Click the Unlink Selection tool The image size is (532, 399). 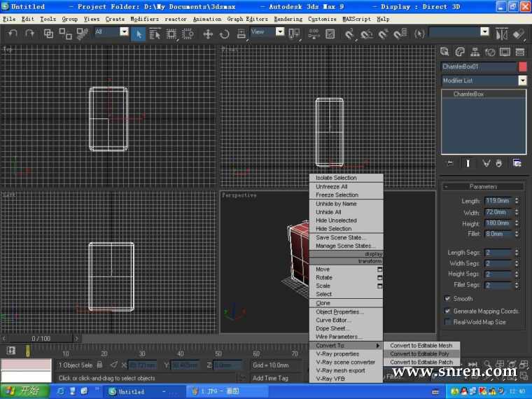pos(65,34)
